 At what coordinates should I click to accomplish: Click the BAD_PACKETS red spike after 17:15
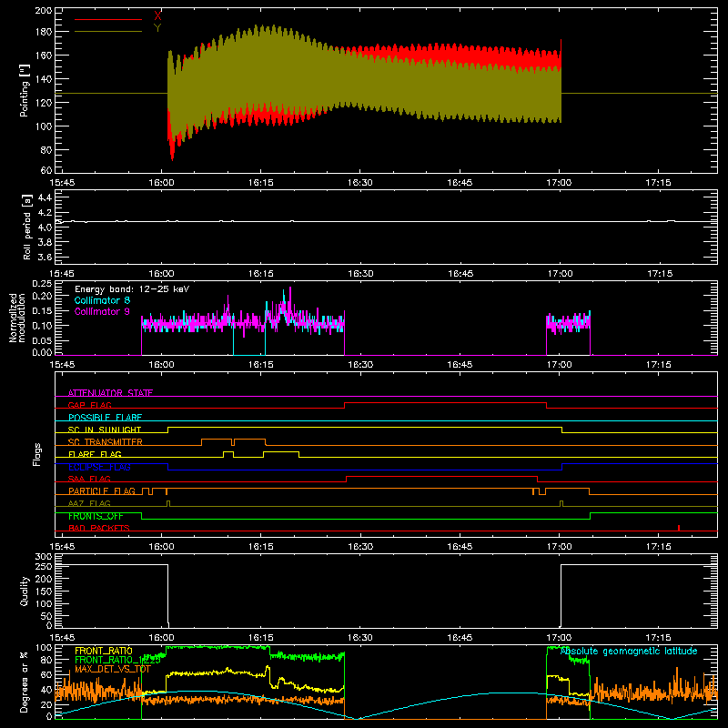(x=679, y=528)
